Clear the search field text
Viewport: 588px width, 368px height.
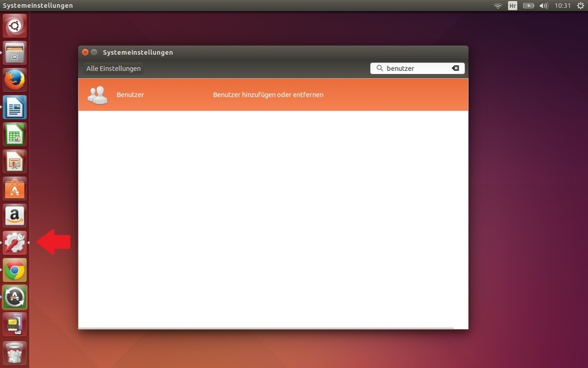coord(455,69)
